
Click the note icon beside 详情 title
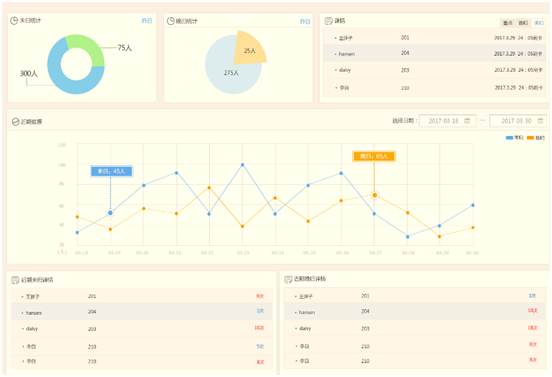tap(328, 21)
